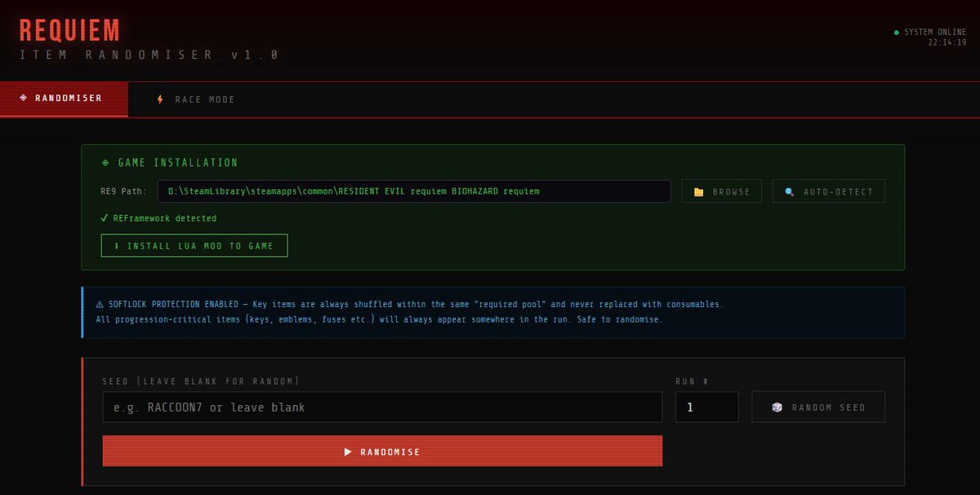Click the REFramework detected status text

pos(165,218)
